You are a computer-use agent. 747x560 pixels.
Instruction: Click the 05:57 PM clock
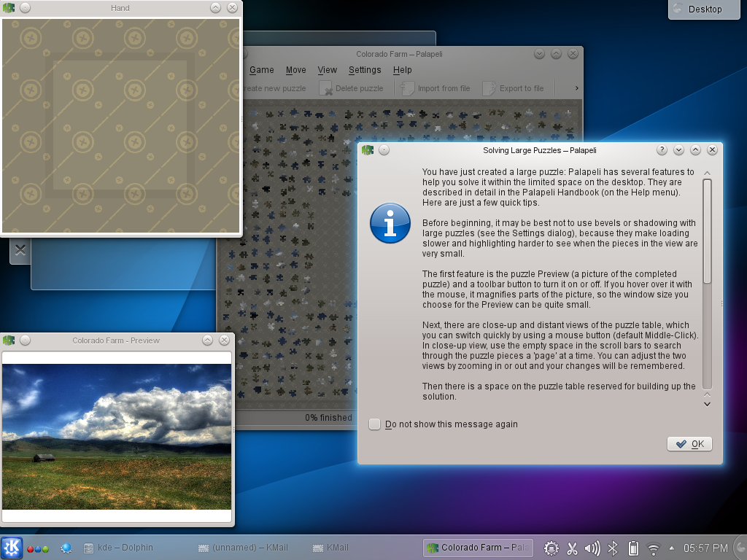(705, 548)
